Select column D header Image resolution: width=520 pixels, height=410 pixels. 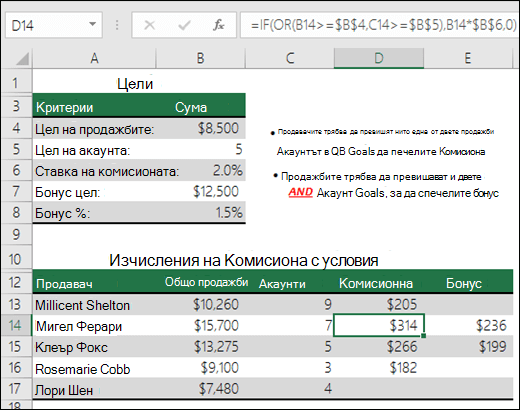pos(379,58)
